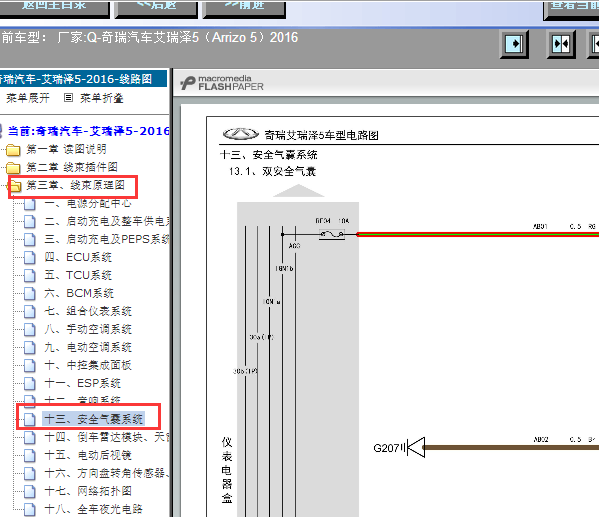
Task: Click the right-arrow panel layout icon
Action: click(514, 44)
